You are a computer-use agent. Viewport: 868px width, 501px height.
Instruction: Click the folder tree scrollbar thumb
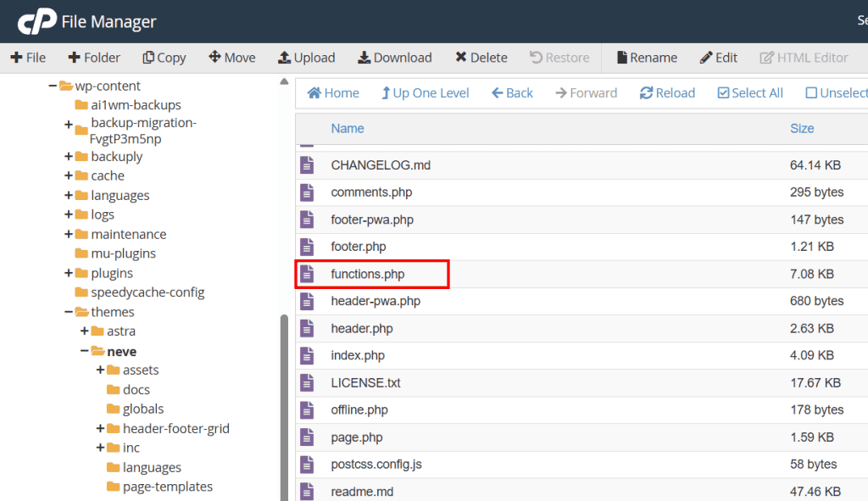[285, 408]
